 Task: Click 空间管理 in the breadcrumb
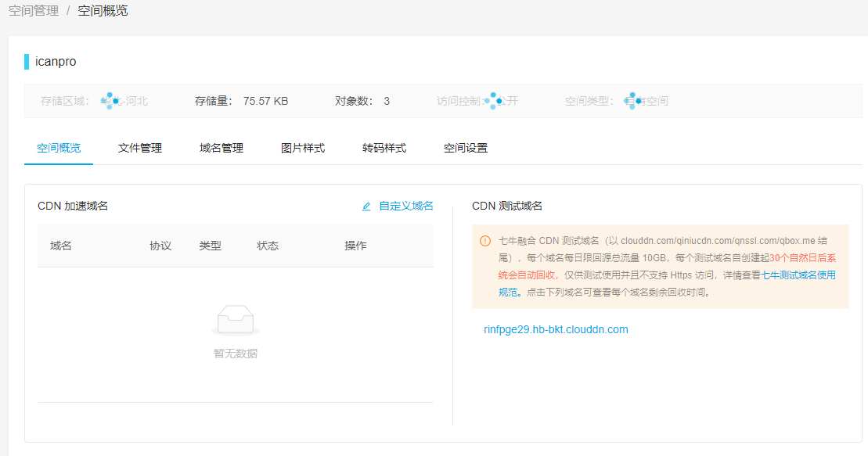(x=33, y=10)
